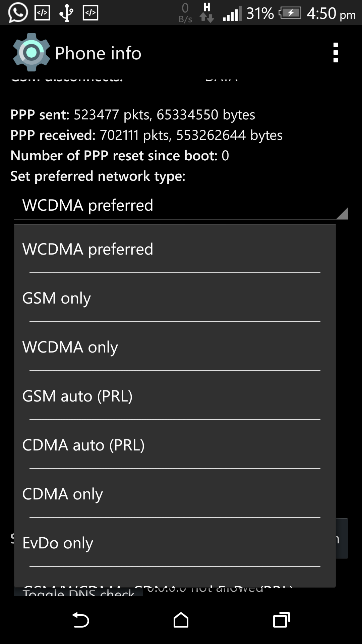Viewport: 362px width, 644px height.
Task: Select CDMA only network type
Action: [175, 494]
